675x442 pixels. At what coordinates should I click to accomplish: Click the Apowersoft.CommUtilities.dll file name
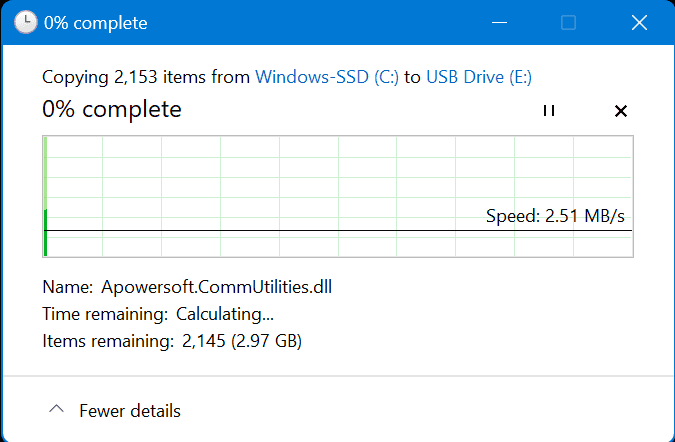click(x=216, y=288)
